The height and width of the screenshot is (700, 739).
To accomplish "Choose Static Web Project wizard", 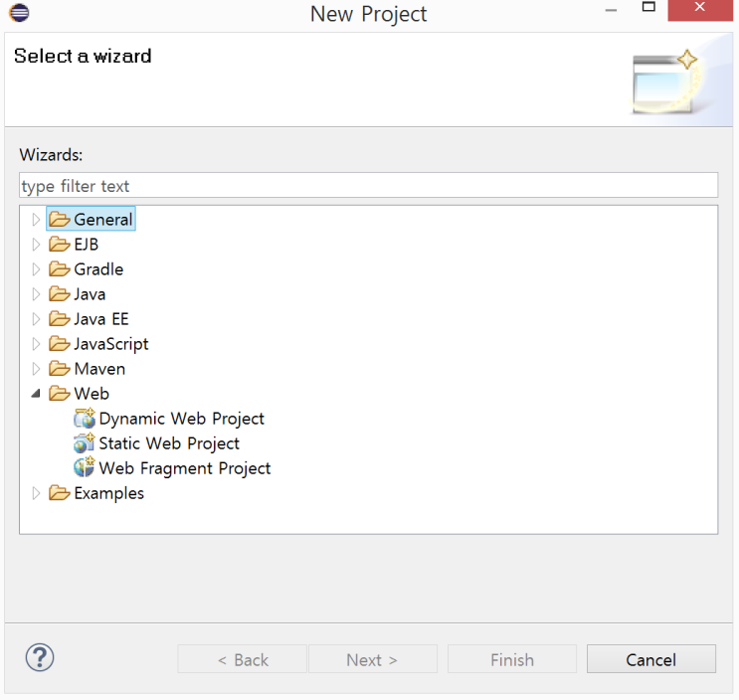I will click(x=169, y=443).
